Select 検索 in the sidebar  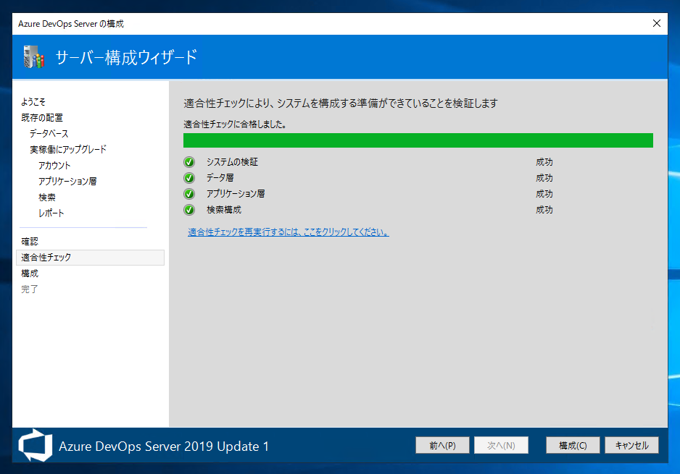47,197
